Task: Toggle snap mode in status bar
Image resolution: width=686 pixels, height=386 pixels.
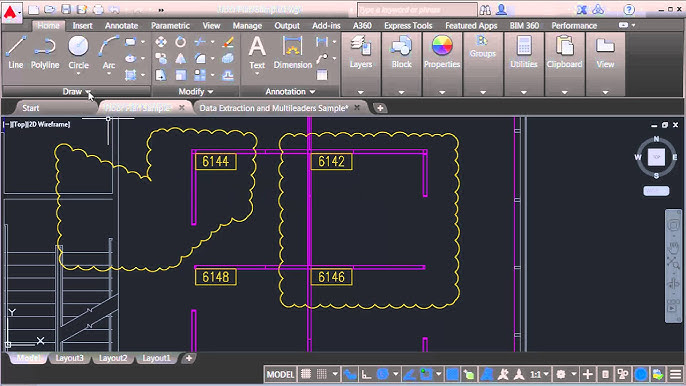Action: click(322, 374)
